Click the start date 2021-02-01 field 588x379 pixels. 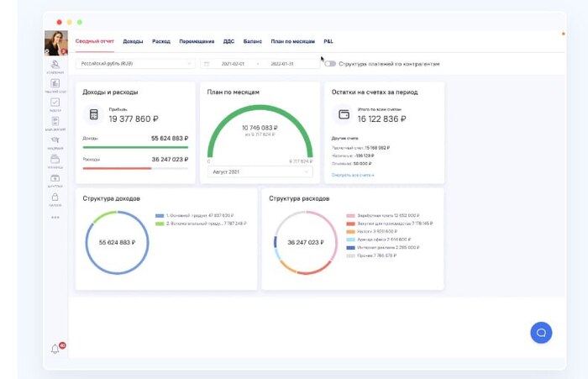234,63
